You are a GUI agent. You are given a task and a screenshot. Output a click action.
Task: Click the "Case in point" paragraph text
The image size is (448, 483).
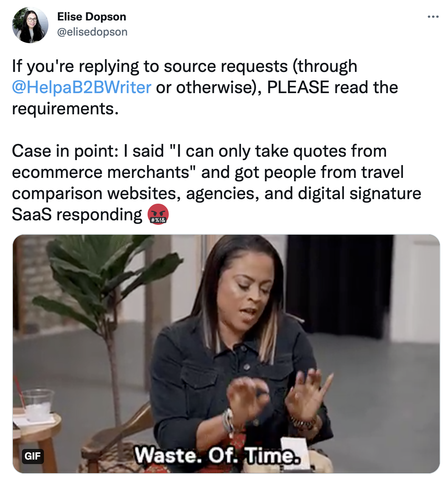click(216, 183)
